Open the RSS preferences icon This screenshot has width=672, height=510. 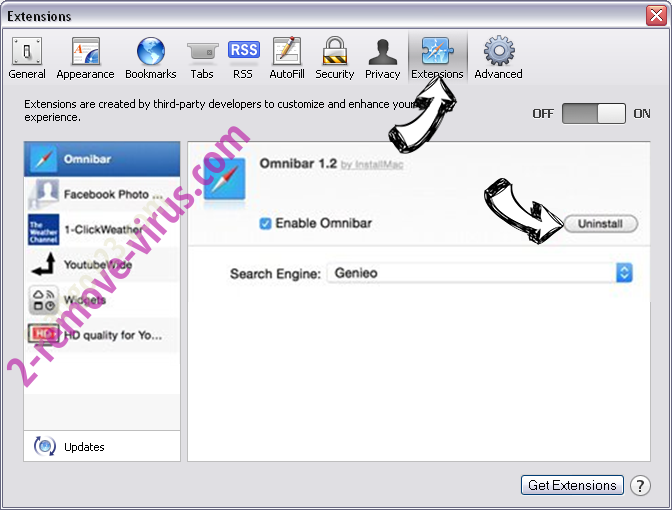pyautogui.click(x=243, y=50)
